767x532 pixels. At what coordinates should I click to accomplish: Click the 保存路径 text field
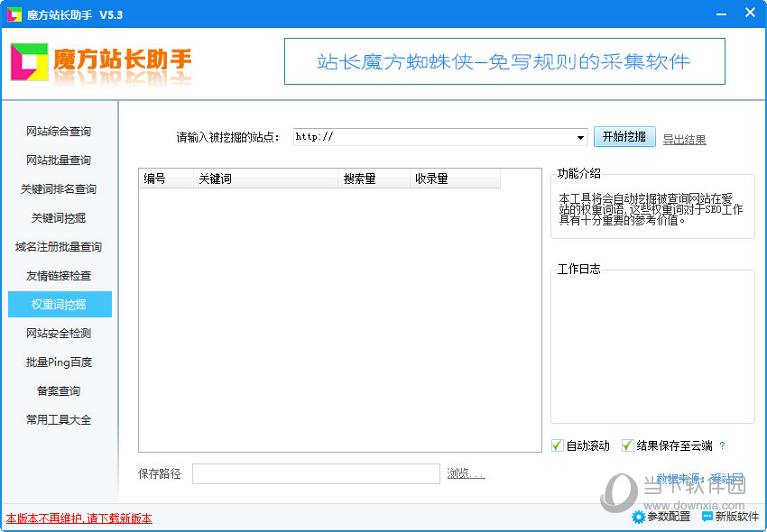(x=316, y=474)
